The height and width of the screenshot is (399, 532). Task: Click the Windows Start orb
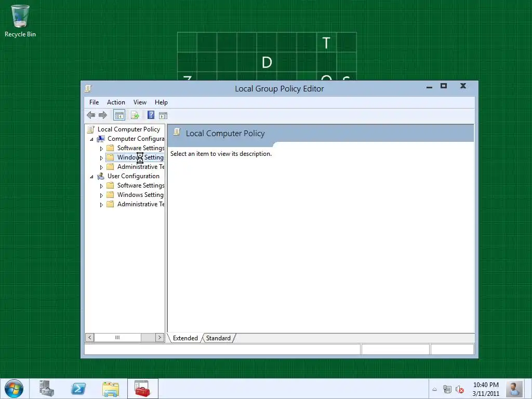coord(14,389)
